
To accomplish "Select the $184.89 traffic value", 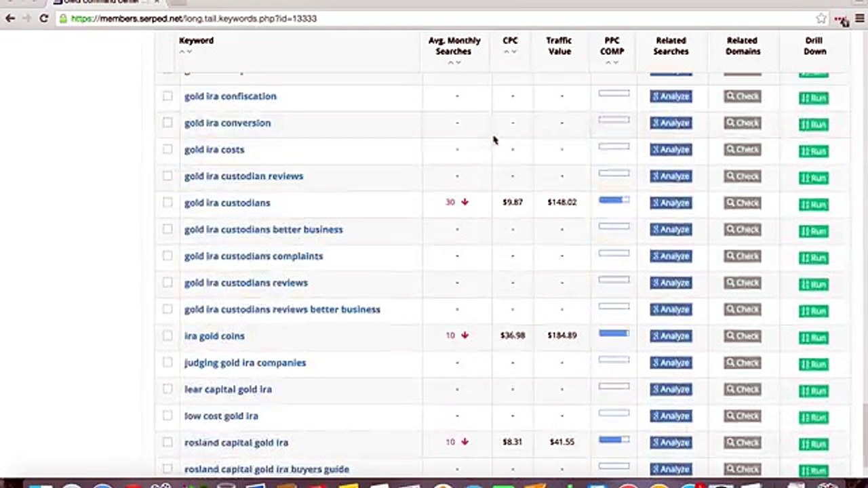I will point(562,335).
